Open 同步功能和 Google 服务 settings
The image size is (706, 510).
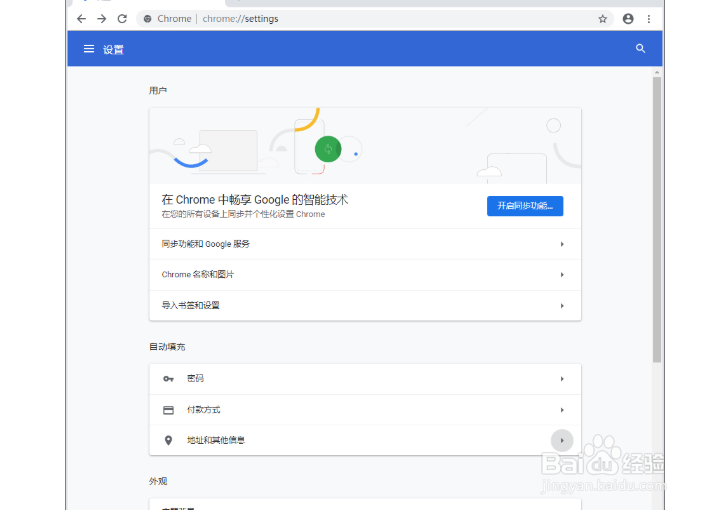[x=365, y=244]
